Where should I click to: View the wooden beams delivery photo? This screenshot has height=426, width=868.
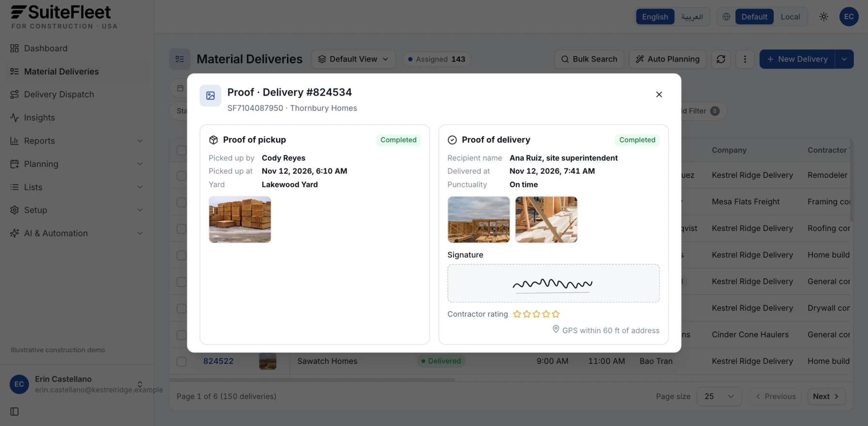pos(546,219)
